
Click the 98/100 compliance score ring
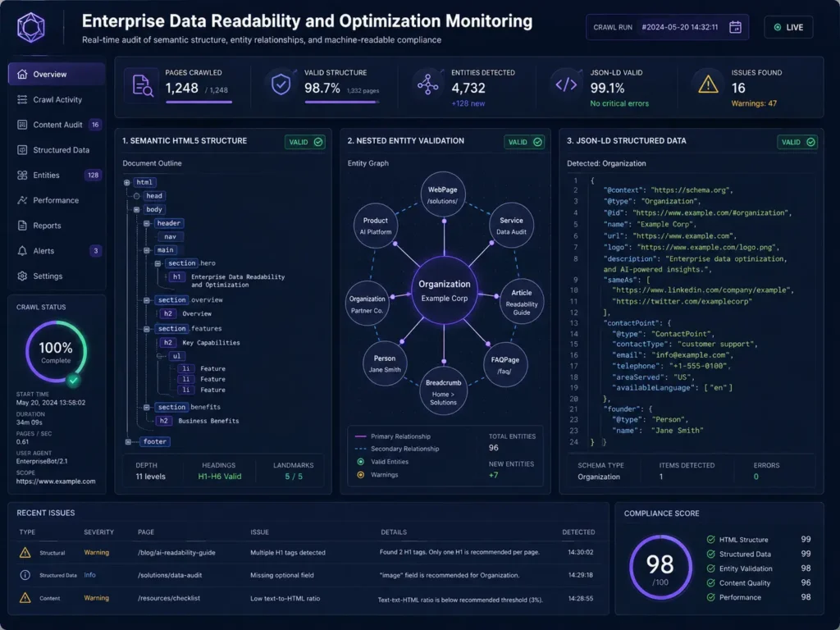point(660,568)
